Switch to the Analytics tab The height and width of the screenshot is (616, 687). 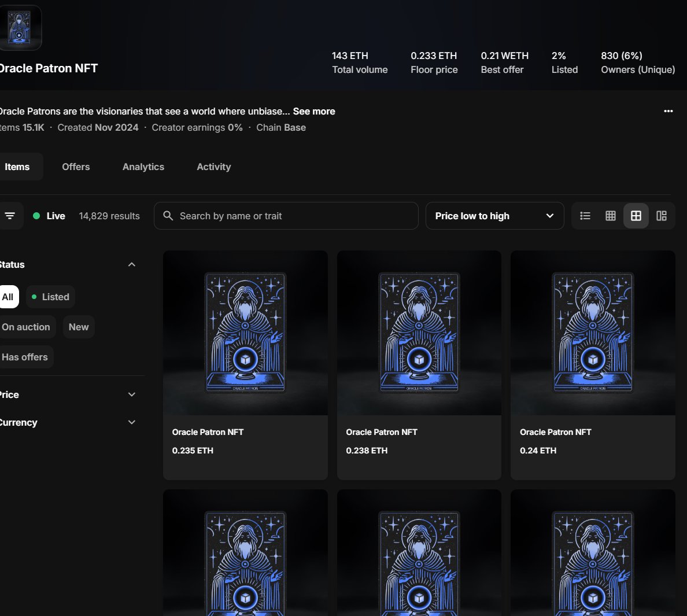[143, 167]
